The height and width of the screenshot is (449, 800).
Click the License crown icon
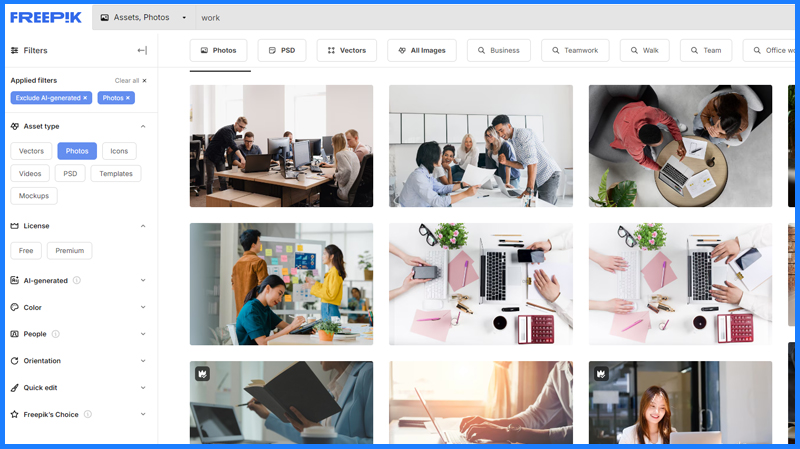[x=14, y=226]
